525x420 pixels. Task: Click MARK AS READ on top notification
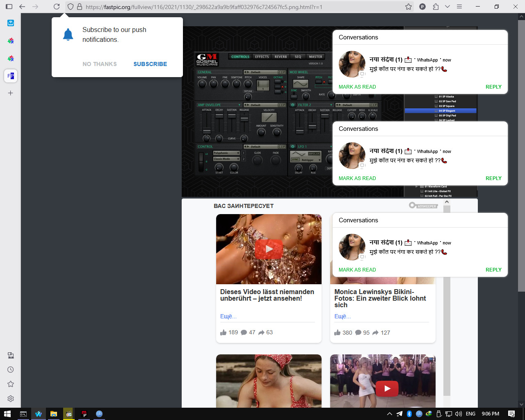(x=357, y=87)
